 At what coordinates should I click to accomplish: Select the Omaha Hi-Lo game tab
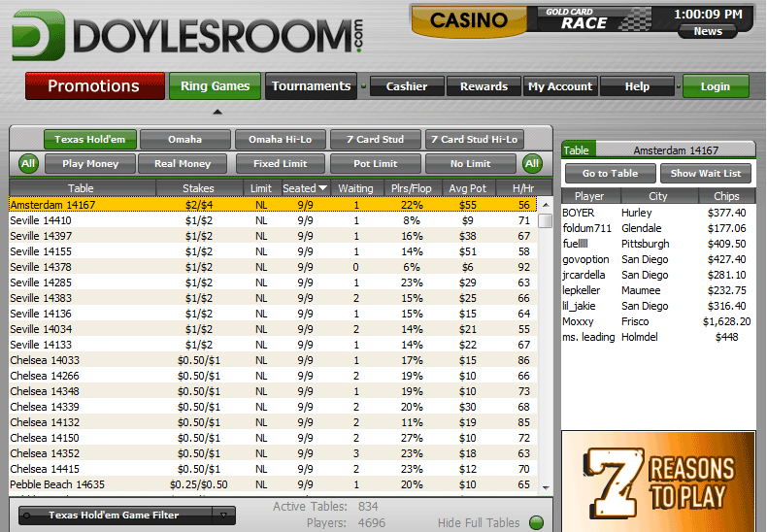pos(280,140)
